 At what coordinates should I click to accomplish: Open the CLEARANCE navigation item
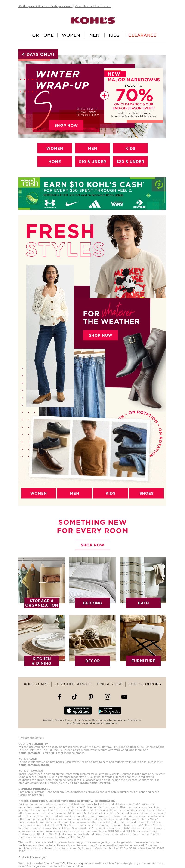[142, 35]
